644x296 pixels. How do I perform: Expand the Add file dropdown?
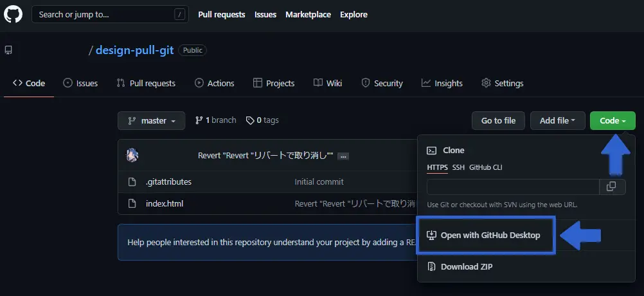pyautogui.click(x=557, y=120)
